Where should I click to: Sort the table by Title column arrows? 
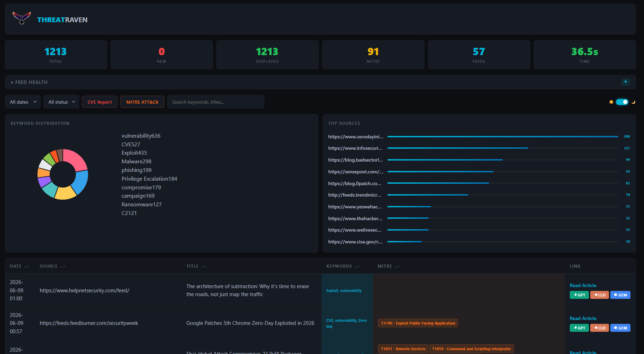204,267
